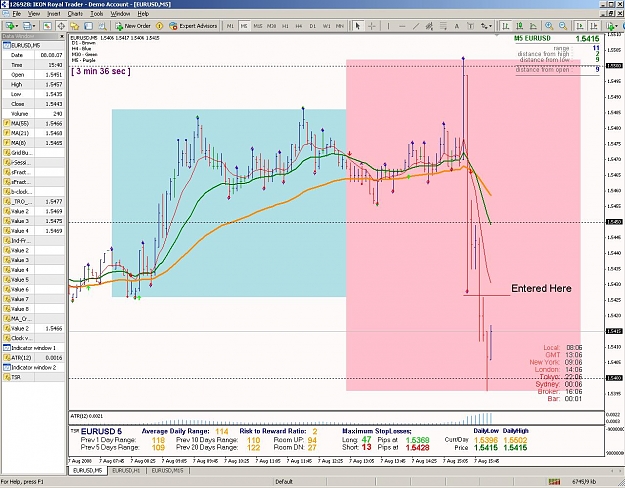
Task: Select the MA(55) row in Data Window
Action: point(33,123)
